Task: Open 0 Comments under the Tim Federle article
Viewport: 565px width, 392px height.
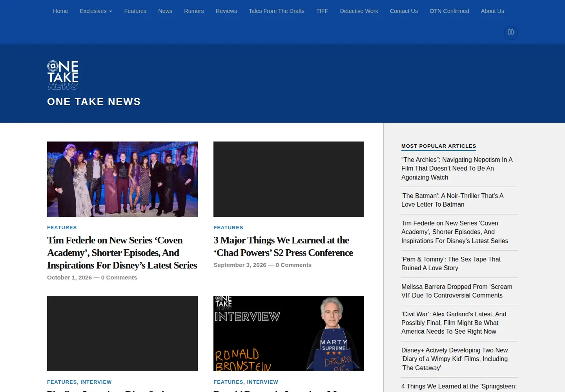Action: pos(119,278)
